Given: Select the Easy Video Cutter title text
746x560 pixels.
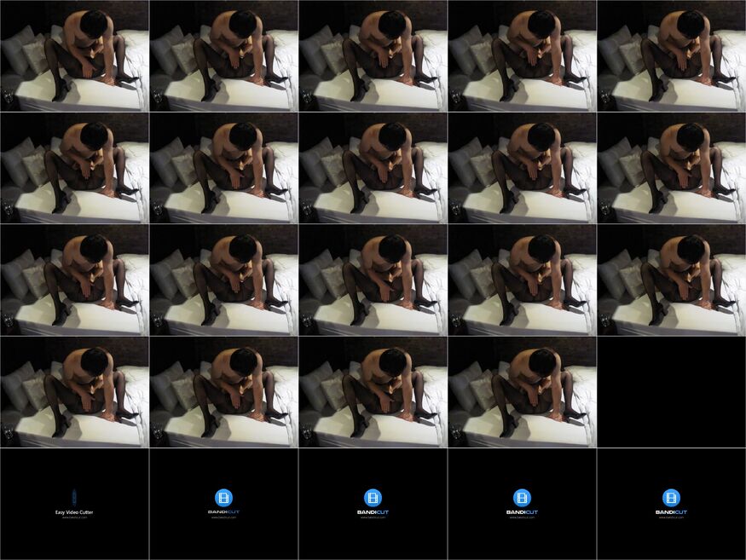Looking at the screenshot, I should coord(74,511).
